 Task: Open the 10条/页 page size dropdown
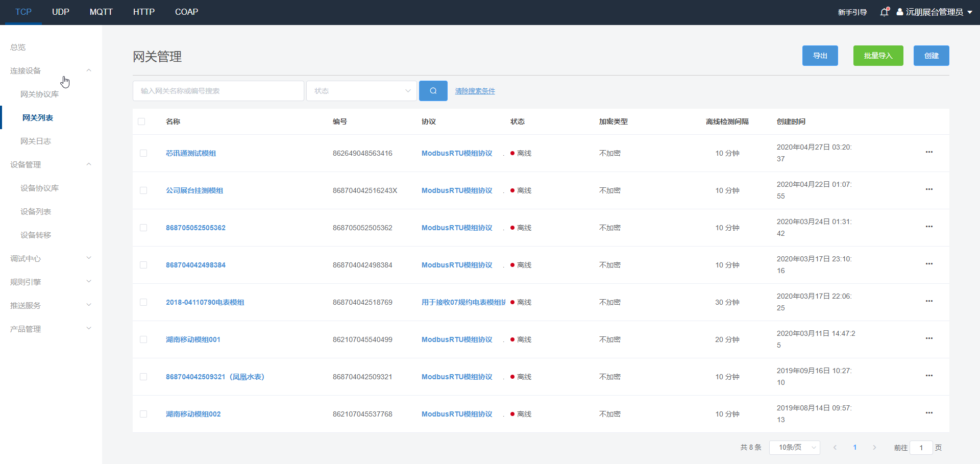(x=794, y=448)
